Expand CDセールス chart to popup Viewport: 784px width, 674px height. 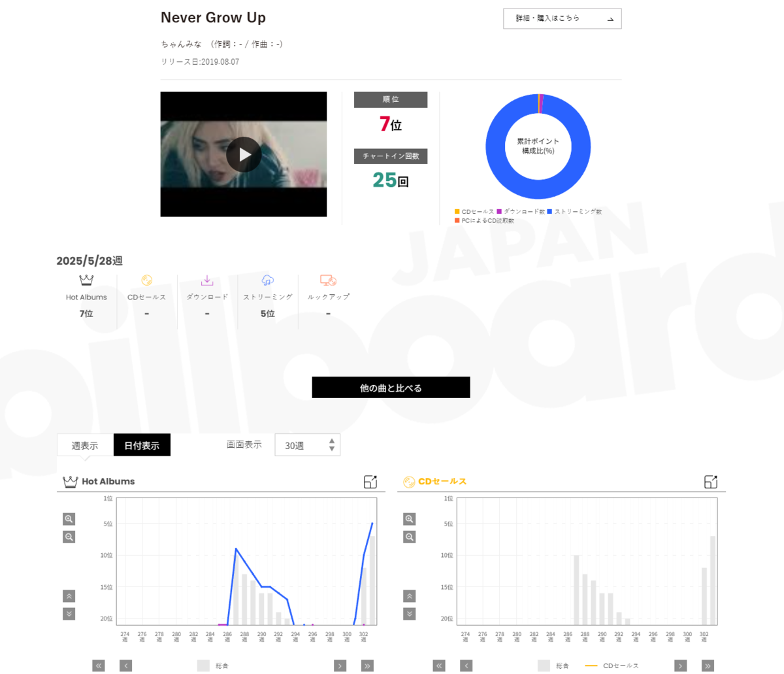click(711, 482)
